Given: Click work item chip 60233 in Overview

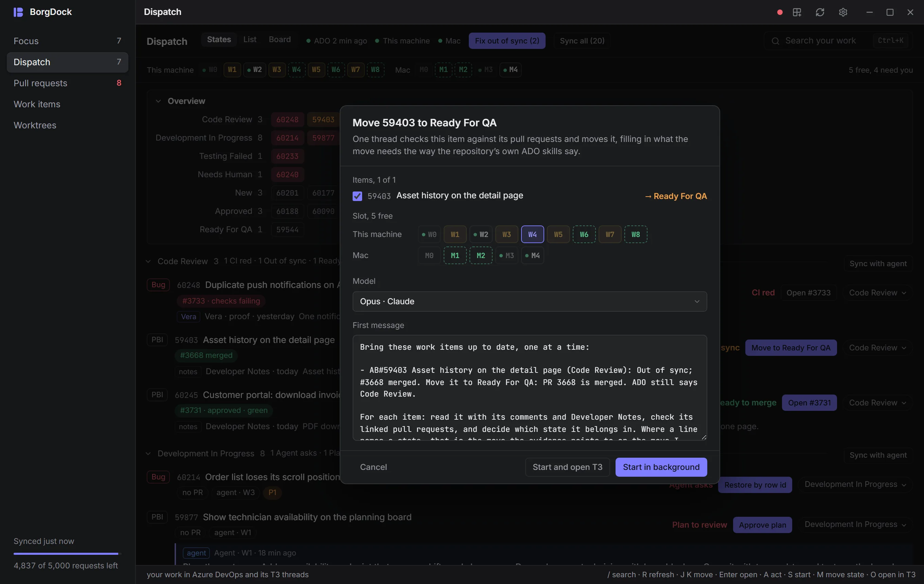Looking at the screenshot, I should pyautogui.click(x=287, y=157).
